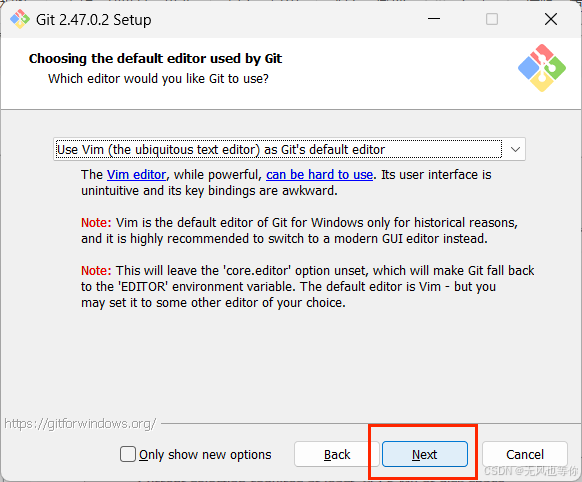This screenshot has height=482, width=582.
Task: Close the Git Setup window
Action: (551, 19)
